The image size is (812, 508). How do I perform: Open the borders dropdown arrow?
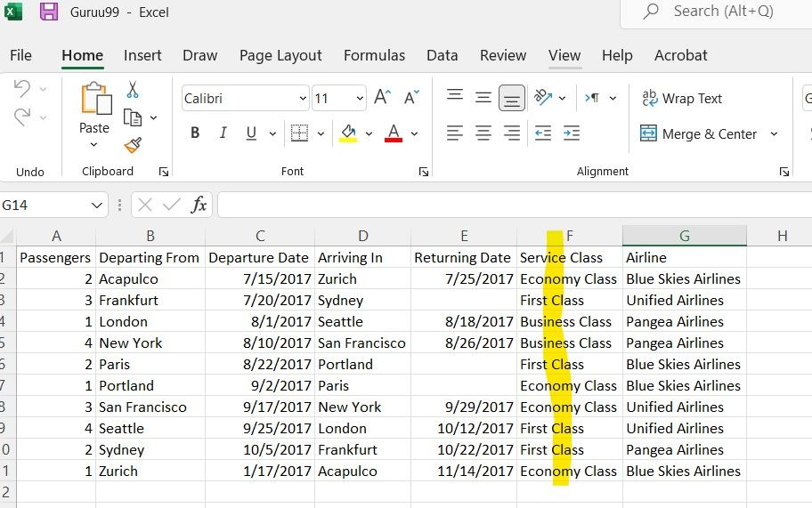coord(321,133)
